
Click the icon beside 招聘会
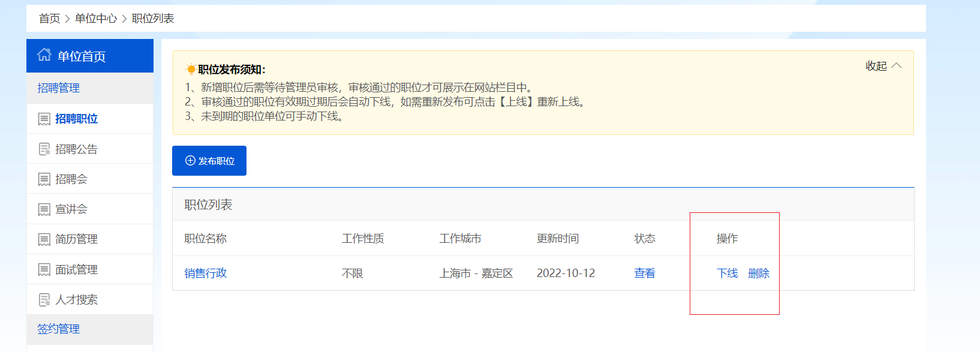[x=44, y=179]
